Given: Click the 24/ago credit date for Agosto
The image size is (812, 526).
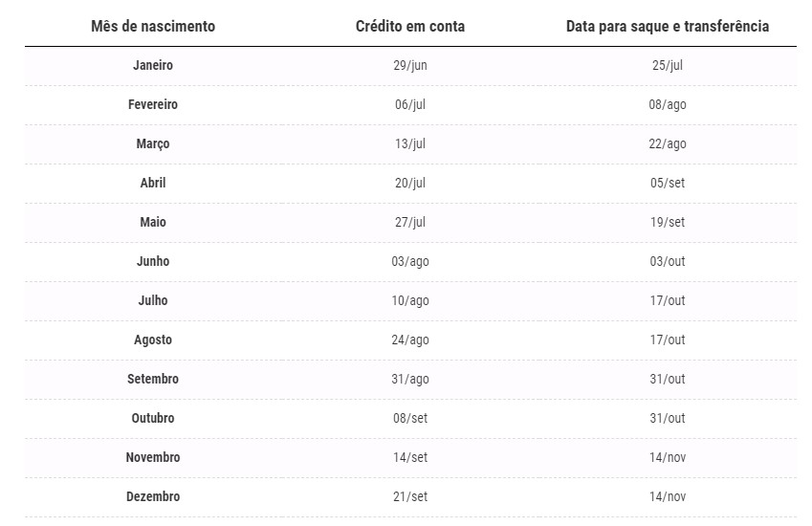Looking at the screenshot, I should pyautogui.click(x=410, y=340).
